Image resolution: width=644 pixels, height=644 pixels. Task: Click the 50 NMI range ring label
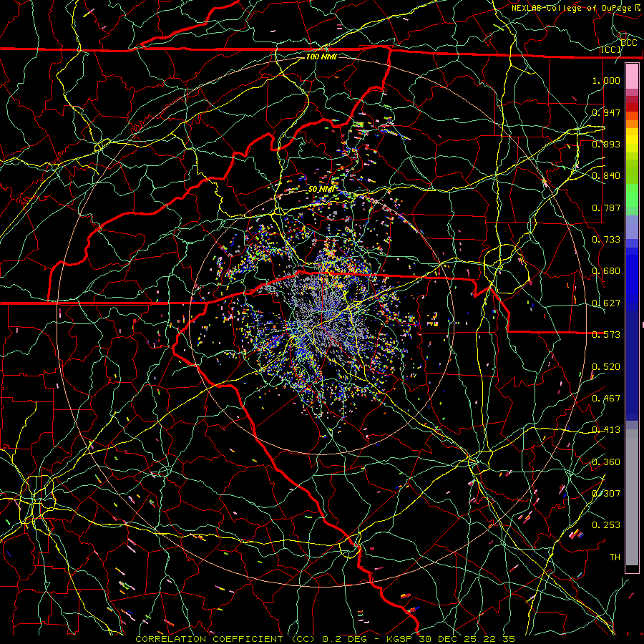tap(321, 190)
